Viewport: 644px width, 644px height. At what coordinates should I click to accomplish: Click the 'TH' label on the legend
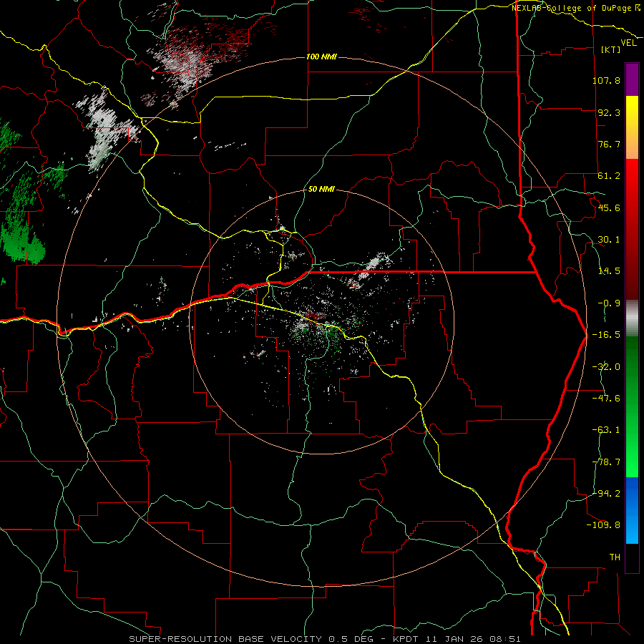pos(615,557)
